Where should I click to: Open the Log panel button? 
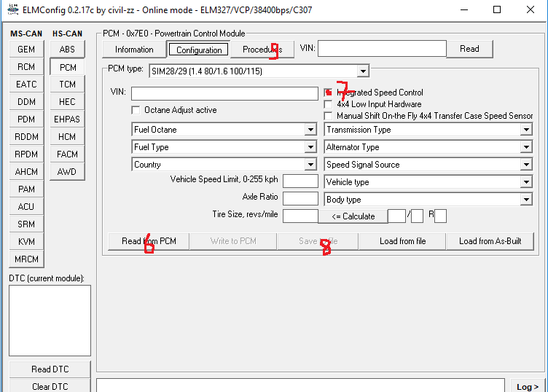[528, 387]
